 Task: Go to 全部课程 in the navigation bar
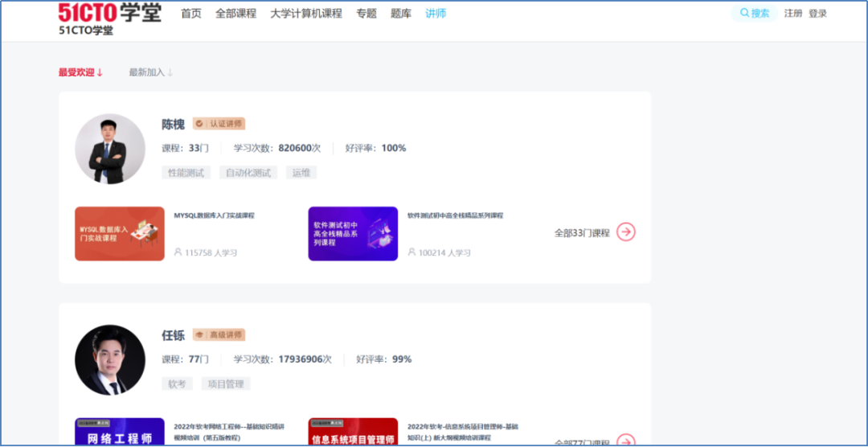coord(235,14)
